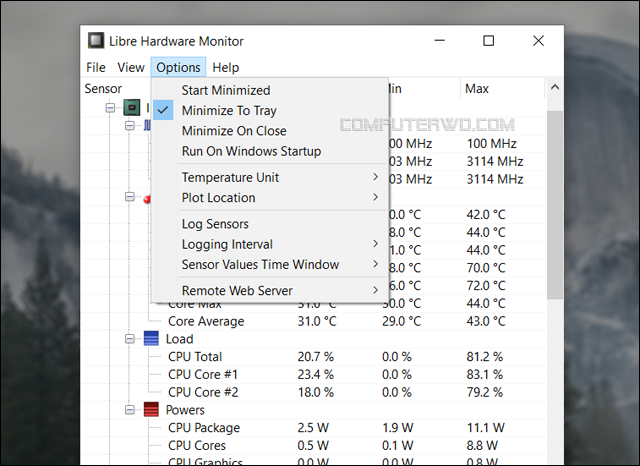Select the CPU Package row
Screen dimensions: 640x466
[x=314, y=428]
